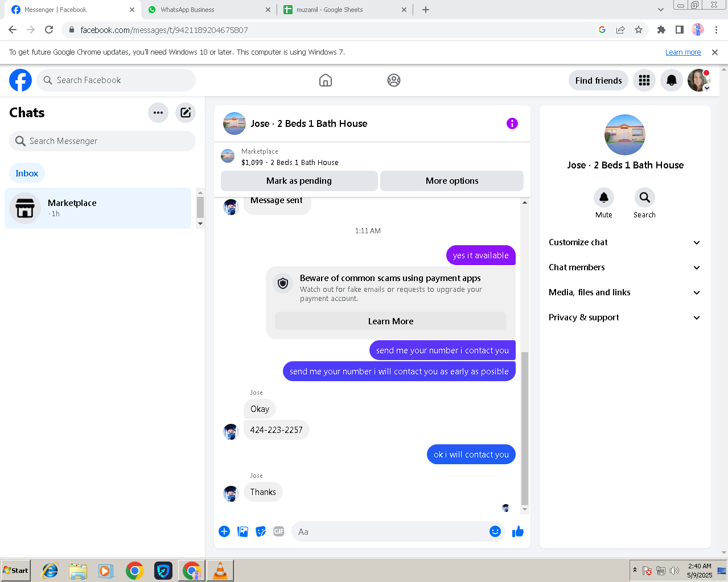Click phone number message 424-223-2257

point(277,430)
